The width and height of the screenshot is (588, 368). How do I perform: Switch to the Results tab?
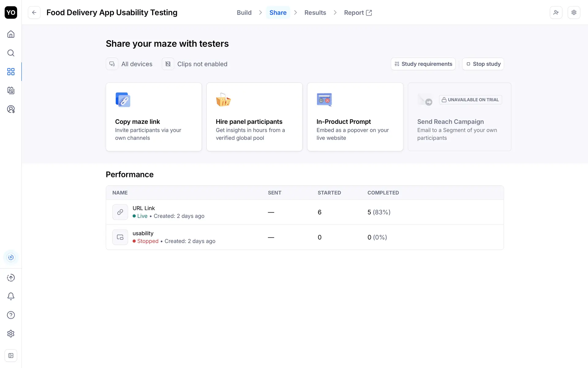click(x=315, y=13)
